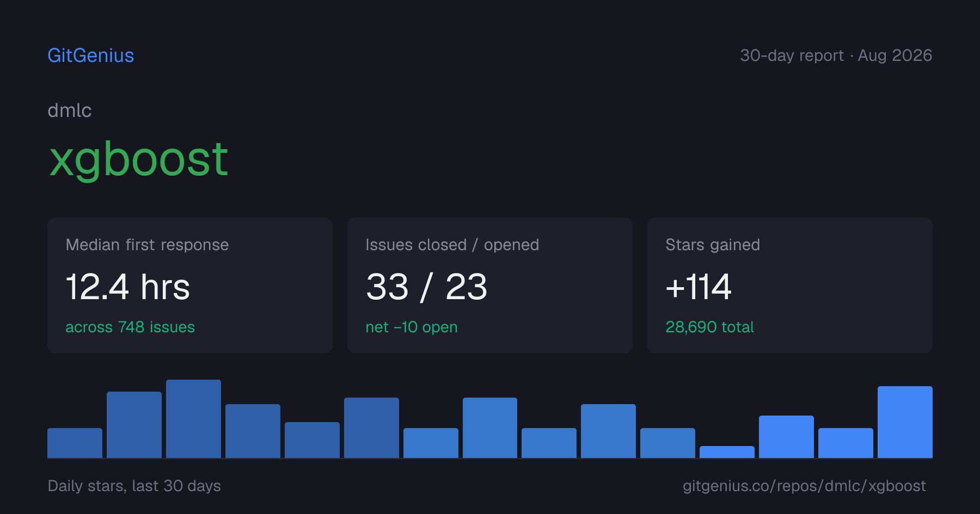Select the "Daily stars, last 30 days" caption

134,486
